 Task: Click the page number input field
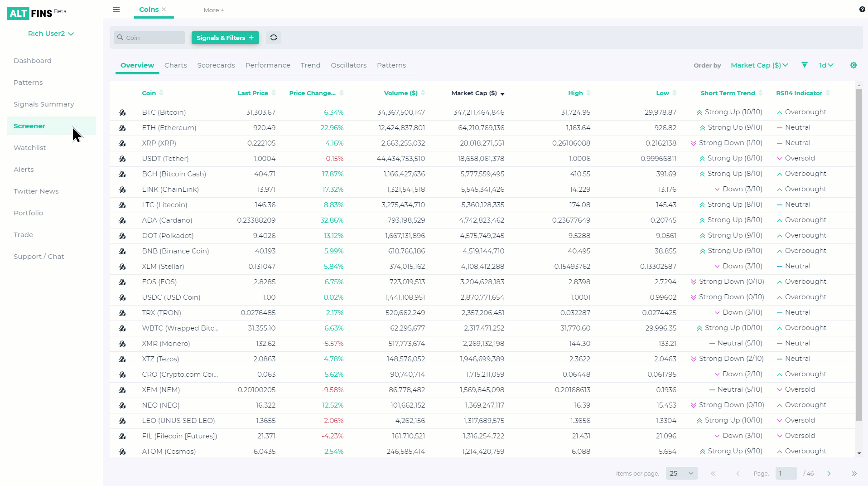pyautogui.click(x=786, y=473)
